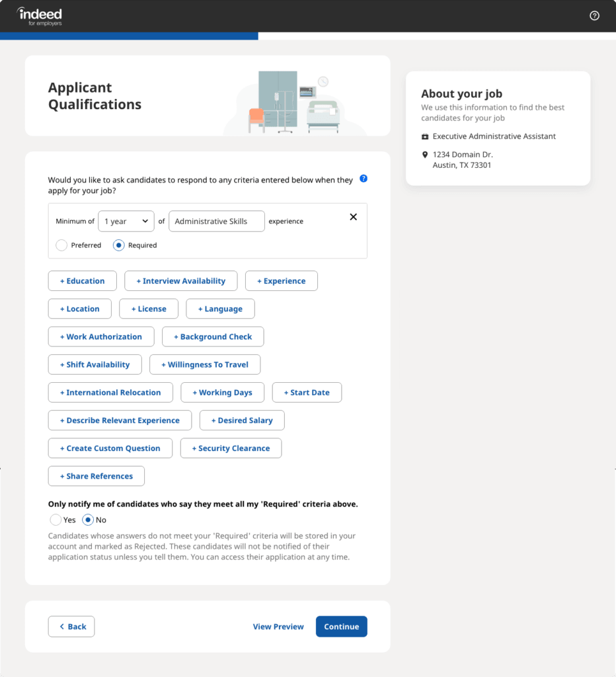
Task: Click the briefcase icon next to job title
Action: (x=425, y=136)
